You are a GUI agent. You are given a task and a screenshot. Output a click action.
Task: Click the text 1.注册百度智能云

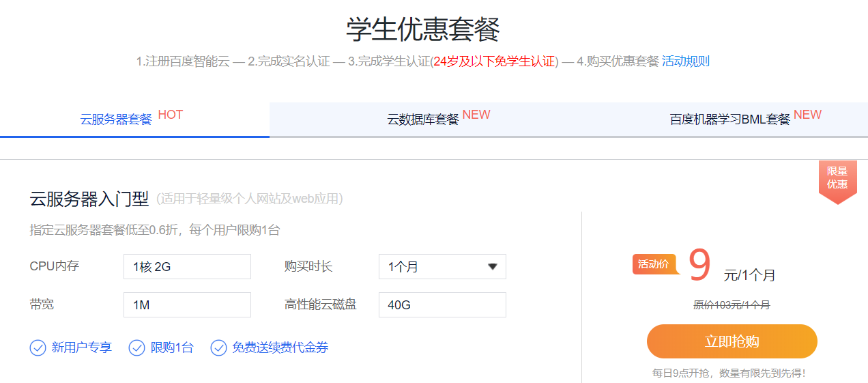[183, 61]
